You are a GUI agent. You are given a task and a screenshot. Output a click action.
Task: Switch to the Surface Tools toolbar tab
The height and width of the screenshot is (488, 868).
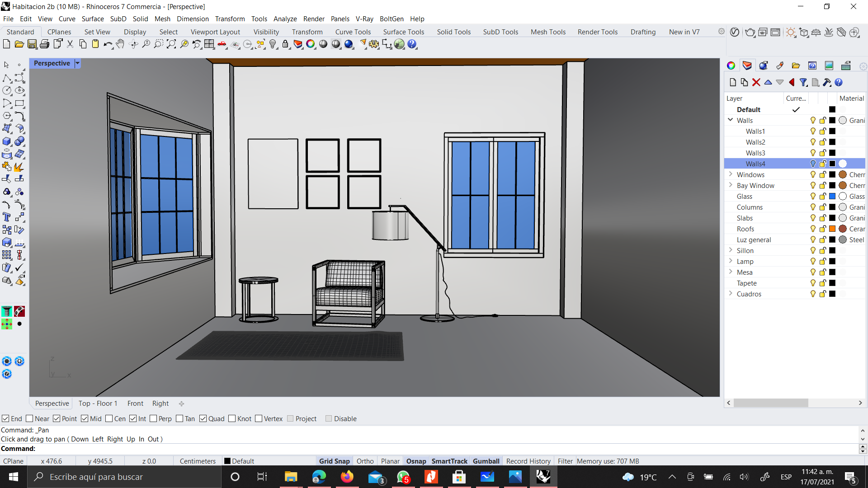(403, 32)
